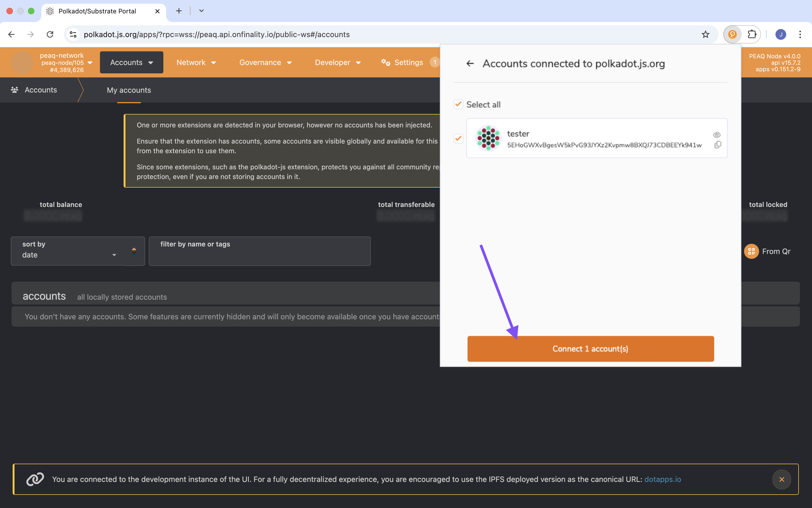This screenshot has width=812, height=508.
Task: Toggle visibility eye on tester account
Action: pos(717,134)
